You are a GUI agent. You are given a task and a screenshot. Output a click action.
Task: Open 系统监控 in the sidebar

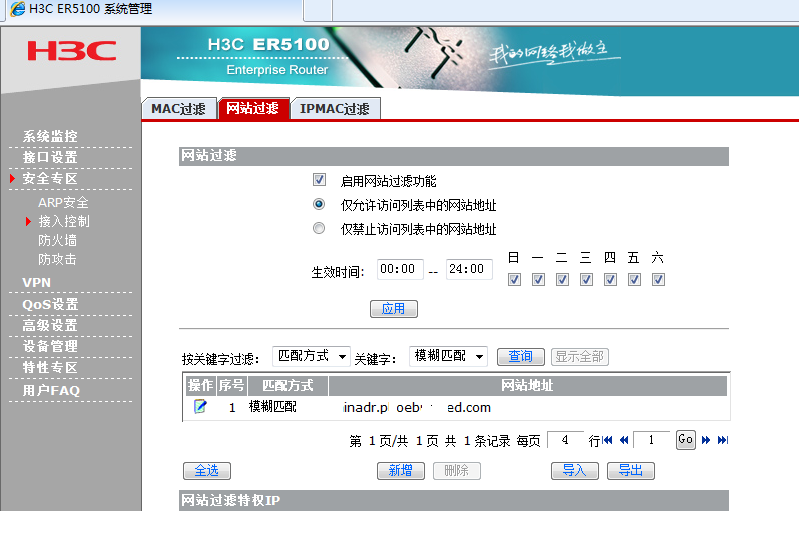(x=50, y=136)
